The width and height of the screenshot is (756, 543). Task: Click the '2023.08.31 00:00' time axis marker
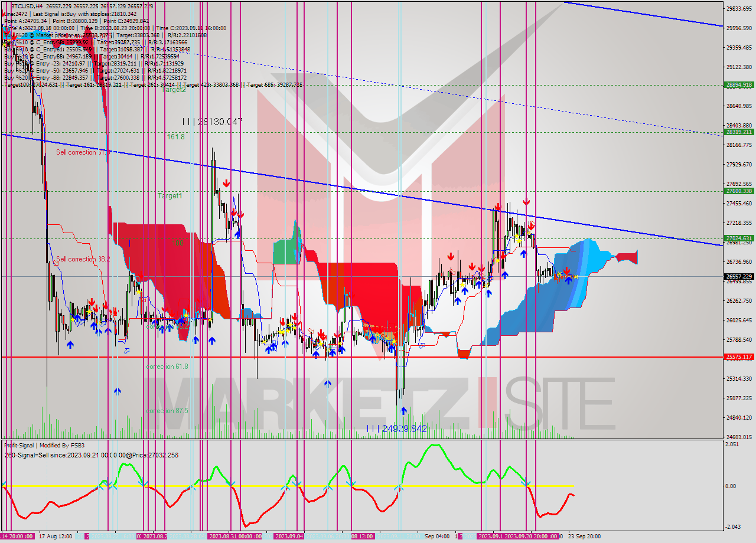[235, 537]
